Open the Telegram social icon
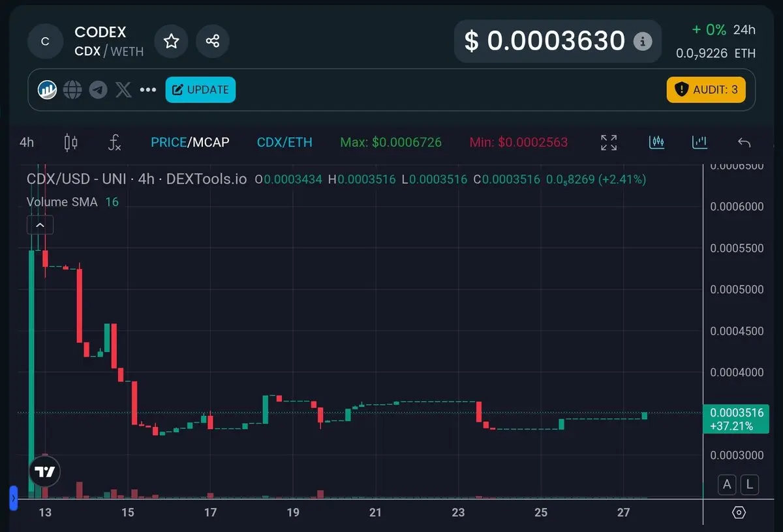This screenshot has height=532, width=783. tap(98, 90)
